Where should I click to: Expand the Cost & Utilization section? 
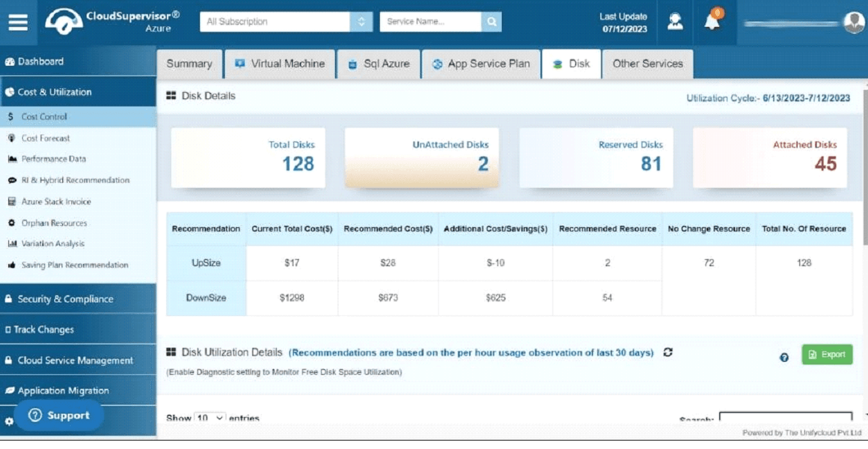coord(78,91)
